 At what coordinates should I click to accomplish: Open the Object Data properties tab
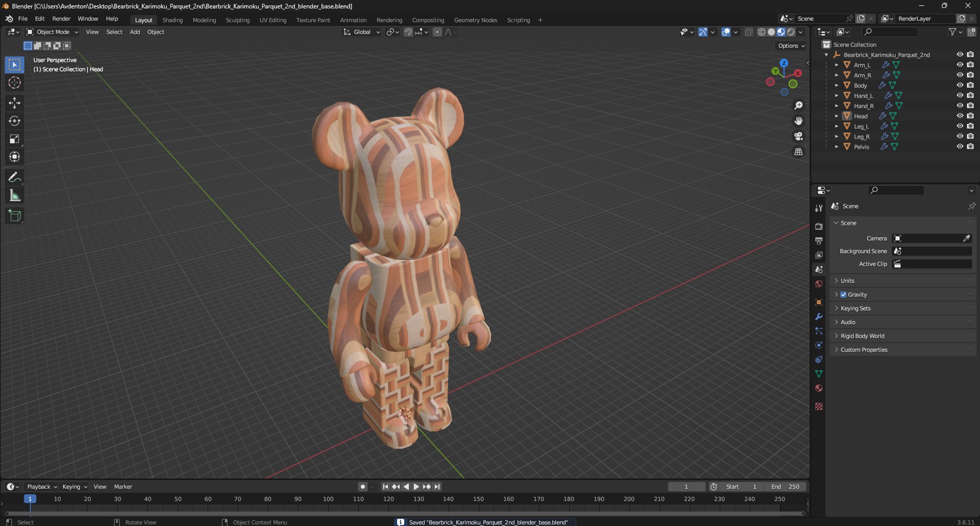coord(819,374)
